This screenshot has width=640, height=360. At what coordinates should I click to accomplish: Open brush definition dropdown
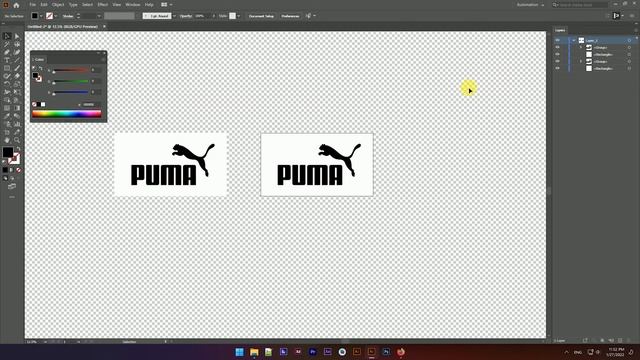tap(174, 16)
